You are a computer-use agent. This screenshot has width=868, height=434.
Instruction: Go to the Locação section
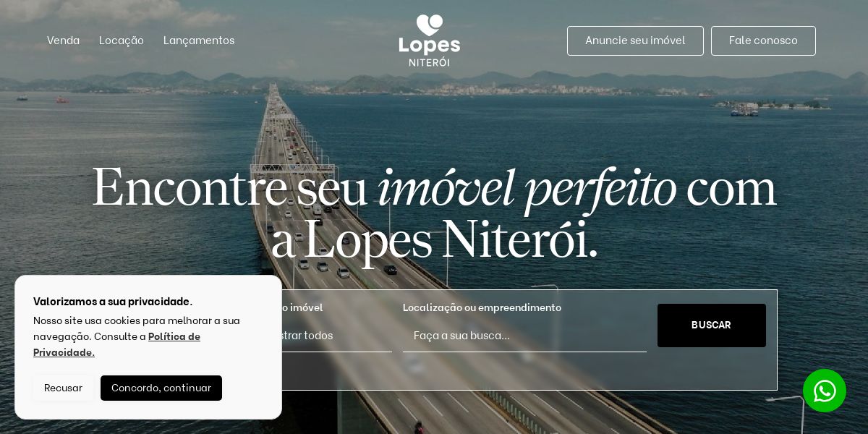click(122, 41)
